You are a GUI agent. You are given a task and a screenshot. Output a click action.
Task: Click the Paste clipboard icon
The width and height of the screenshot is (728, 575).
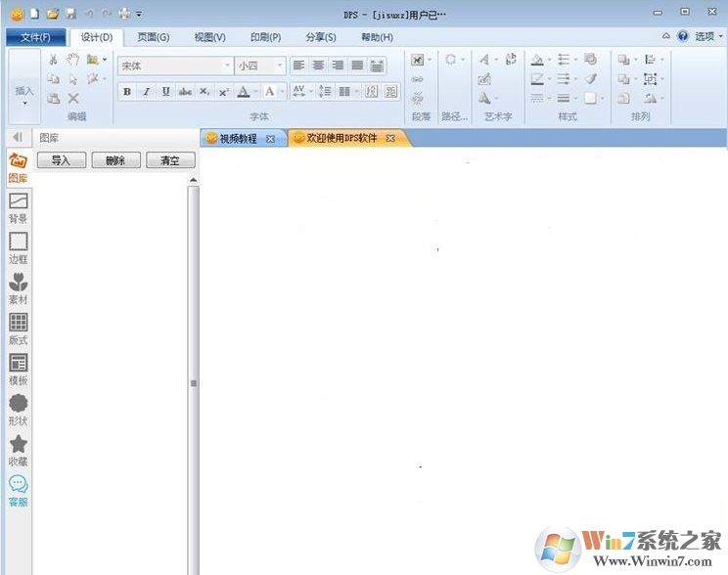[54, 99]
